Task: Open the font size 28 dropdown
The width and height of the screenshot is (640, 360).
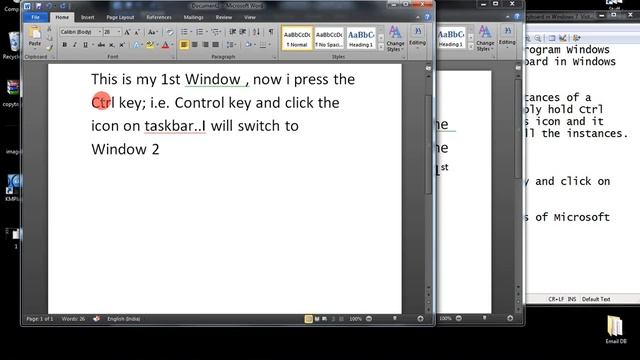Action: click(119, 32)
